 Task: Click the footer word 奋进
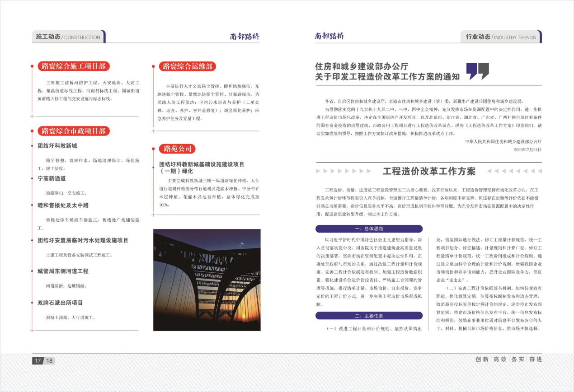[535, 359]
